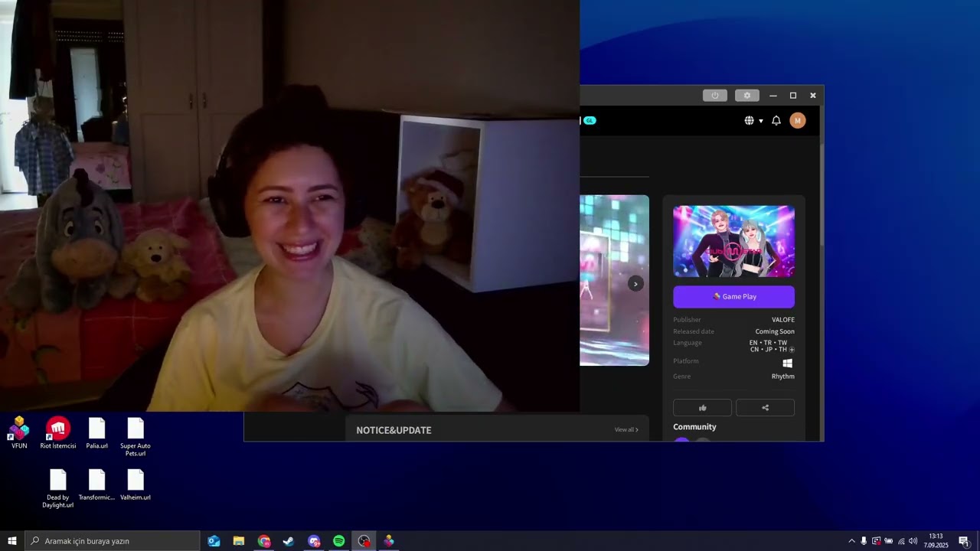Click the purple Game Play button

[733, 297]
